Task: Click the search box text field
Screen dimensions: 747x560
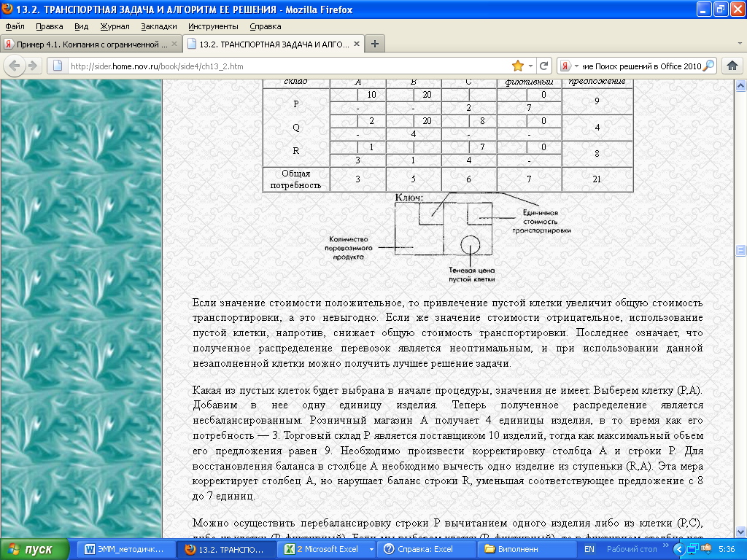Action: click(x=642, y=66)
